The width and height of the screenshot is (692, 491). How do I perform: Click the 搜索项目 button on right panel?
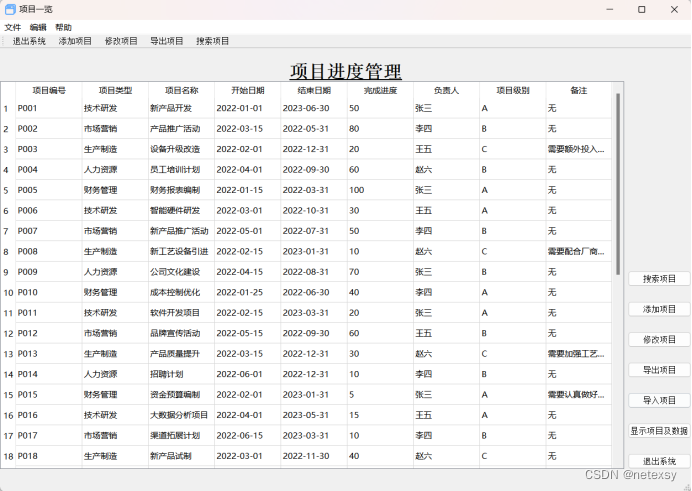pos(659,279)
